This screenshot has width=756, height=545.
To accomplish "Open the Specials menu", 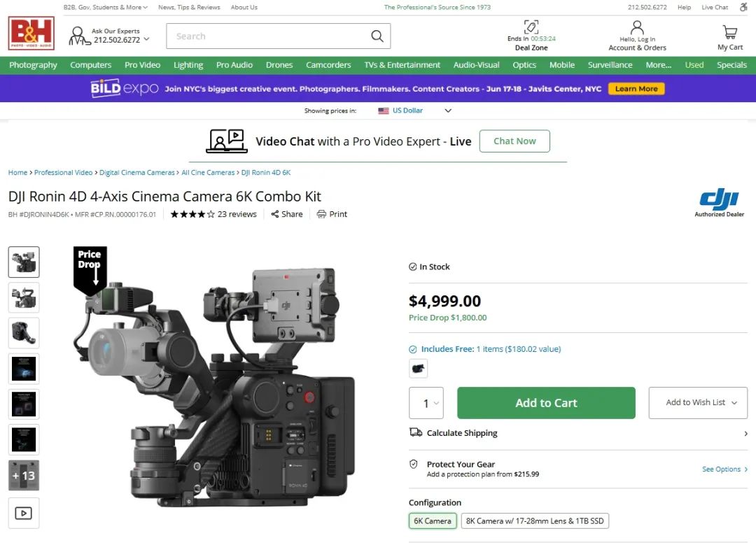I will pos(731,65).
